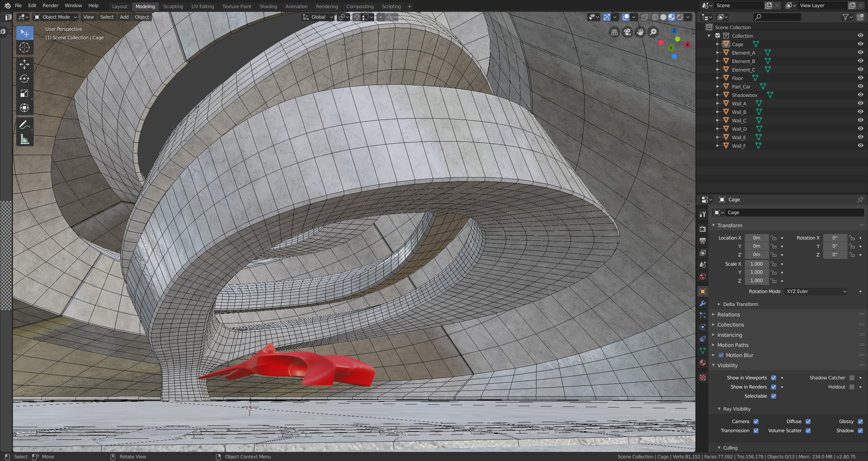This screenshot has height=461, width=868.
Task: Click the keyframe dot beside Location X
Action: (783, 238)
